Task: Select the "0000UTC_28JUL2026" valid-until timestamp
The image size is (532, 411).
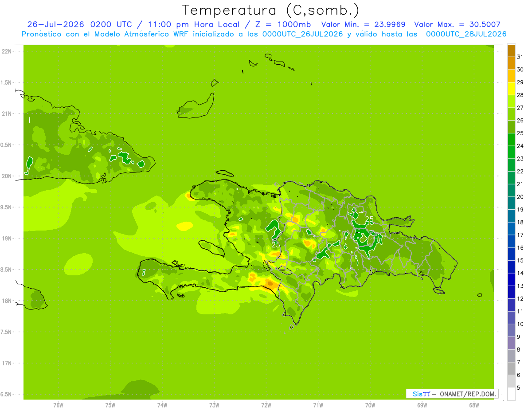Action: pos(466,34)
